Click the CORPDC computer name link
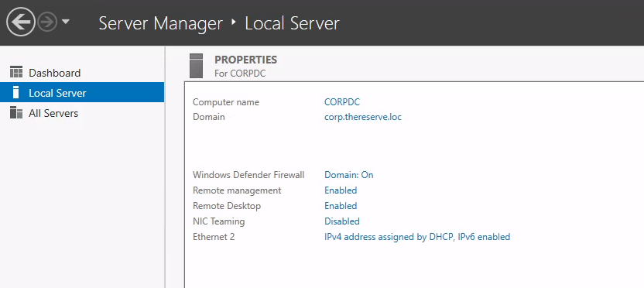 click(x=342, y=102)
